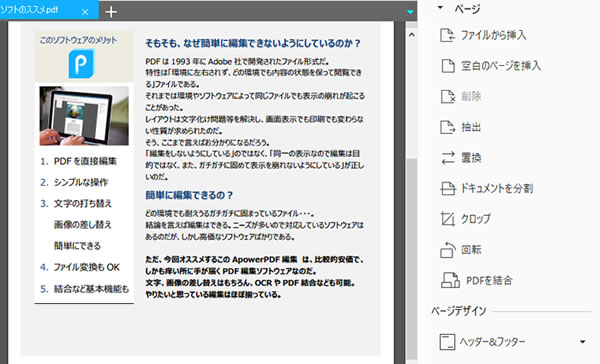Click the extract page icon (抽出)
The image size is (600, 364).
pos(448,127)
